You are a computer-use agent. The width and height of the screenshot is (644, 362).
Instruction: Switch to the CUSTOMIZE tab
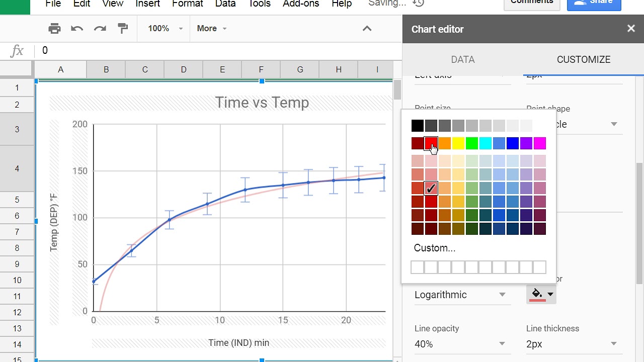click(x=584, y=59)
